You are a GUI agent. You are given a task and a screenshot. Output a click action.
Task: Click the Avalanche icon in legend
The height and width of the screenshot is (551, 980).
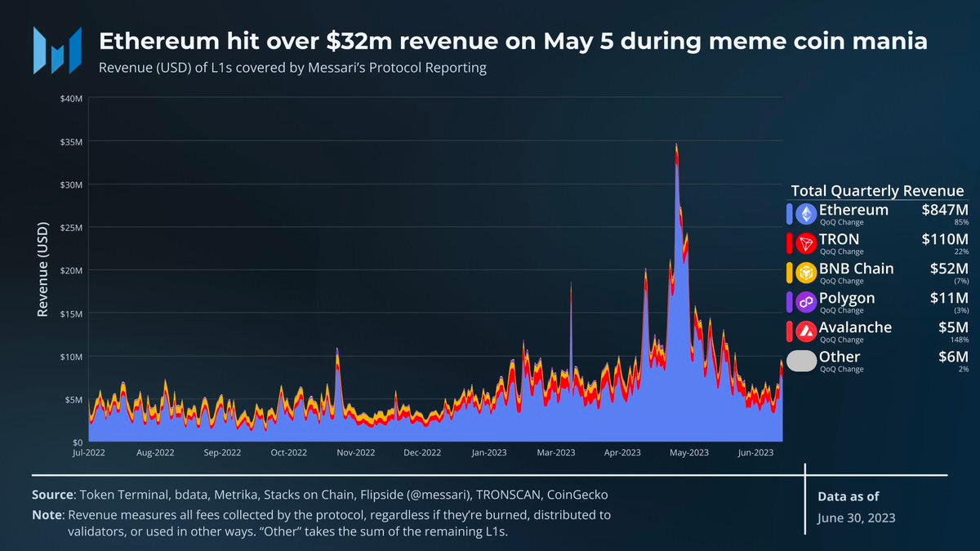[806, 331]
